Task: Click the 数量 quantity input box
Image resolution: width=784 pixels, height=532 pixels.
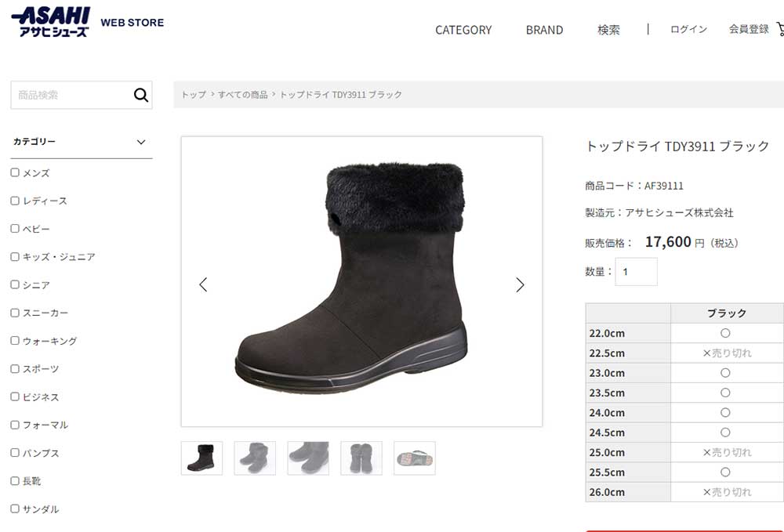Action: click(636, 272)
